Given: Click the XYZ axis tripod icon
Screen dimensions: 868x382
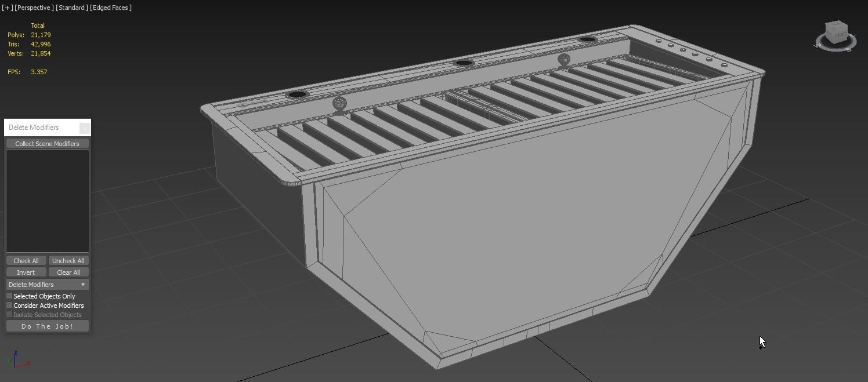Looking at the screenshot, I should click(17, 359).
